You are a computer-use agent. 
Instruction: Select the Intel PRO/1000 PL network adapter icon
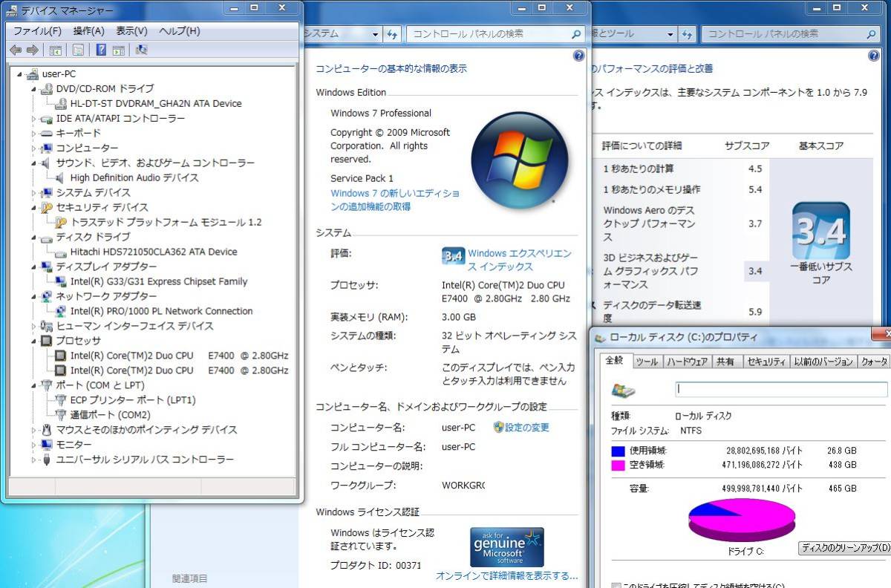pos(61,311)
